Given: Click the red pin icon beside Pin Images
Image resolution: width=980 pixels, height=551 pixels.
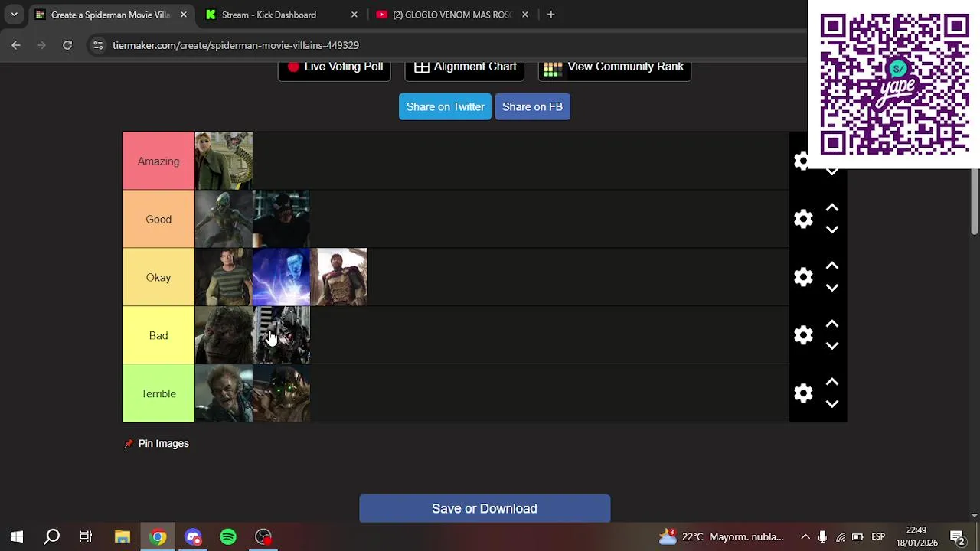Looking at the screenshot, I should (x=129, y=444).
